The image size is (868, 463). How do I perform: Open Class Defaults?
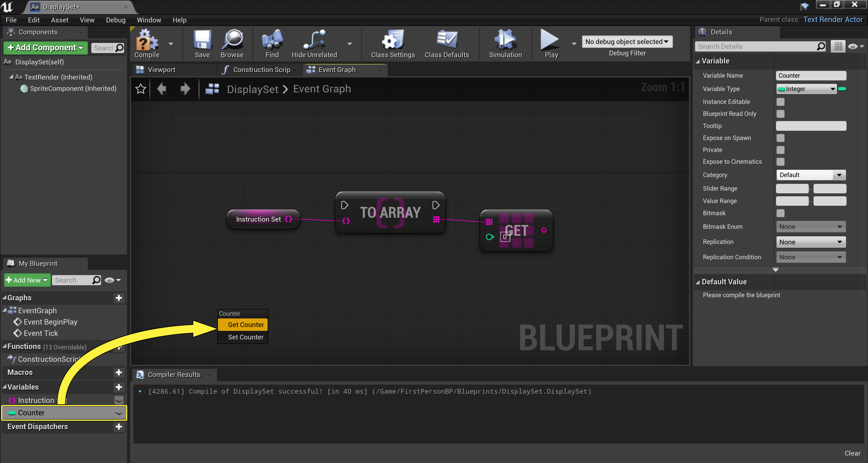(x=447, y=44)
